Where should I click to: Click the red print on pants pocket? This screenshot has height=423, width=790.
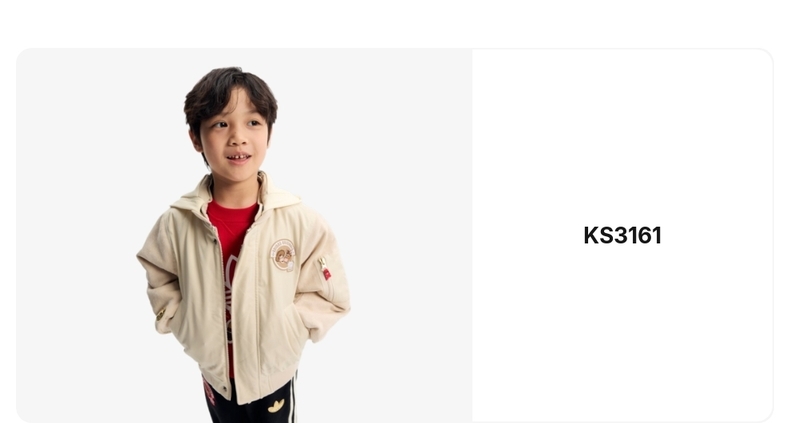tap(209, 392)
